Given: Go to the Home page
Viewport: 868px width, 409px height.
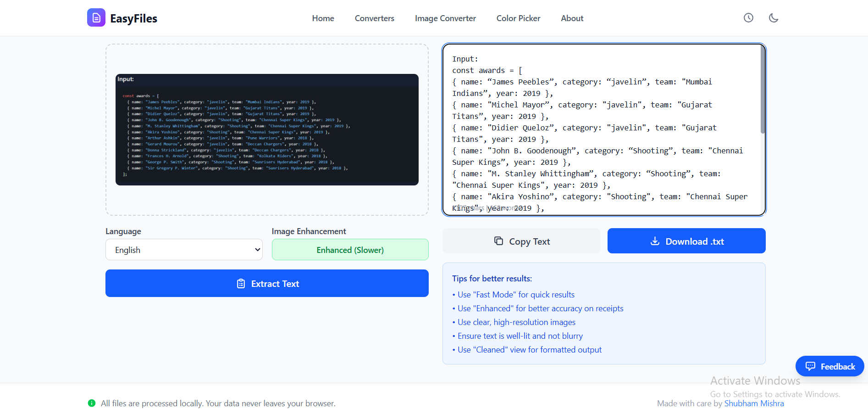Looking at the screenshot, I should point(323,18).
